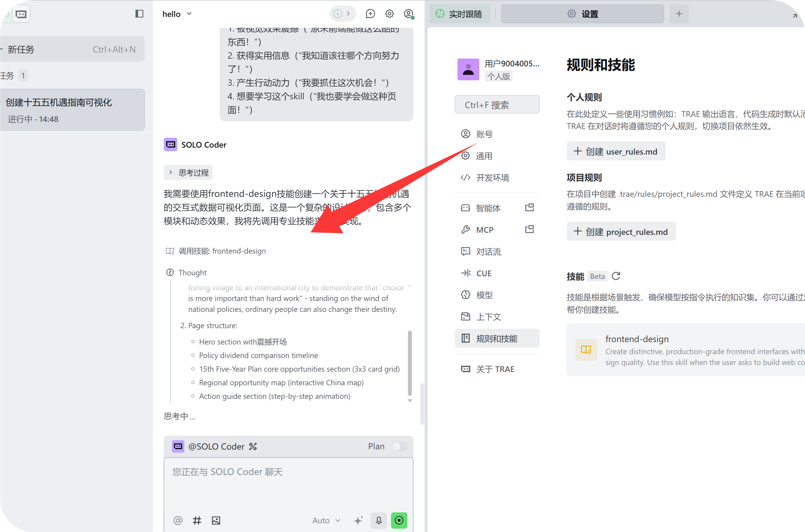Collapse the left sidebar panel icon
This screenshot has height=532, width=805.
point(139,14)
